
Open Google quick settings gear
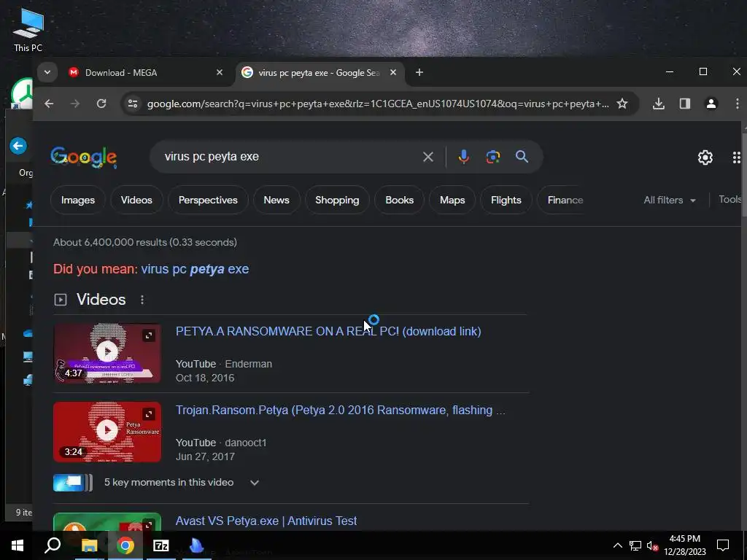tap(705, 157)
